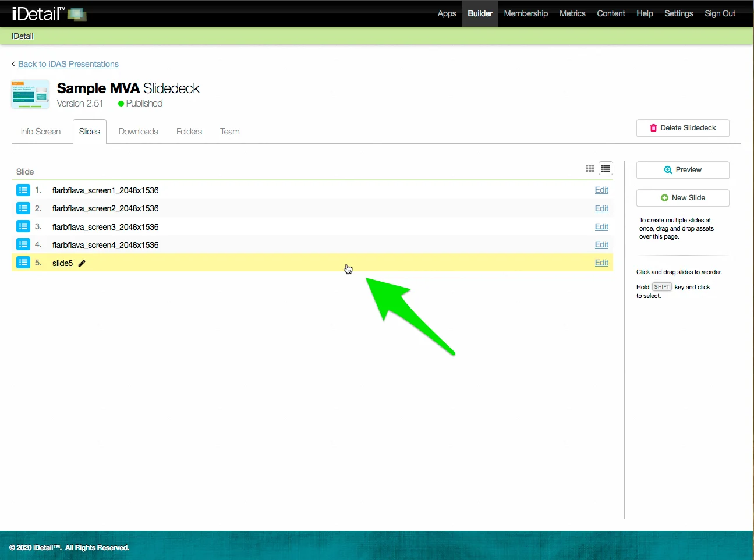Switch to the Info Screen tab
Image resolution: width=754 pixels, height=560 pixels.
point(41,132)
